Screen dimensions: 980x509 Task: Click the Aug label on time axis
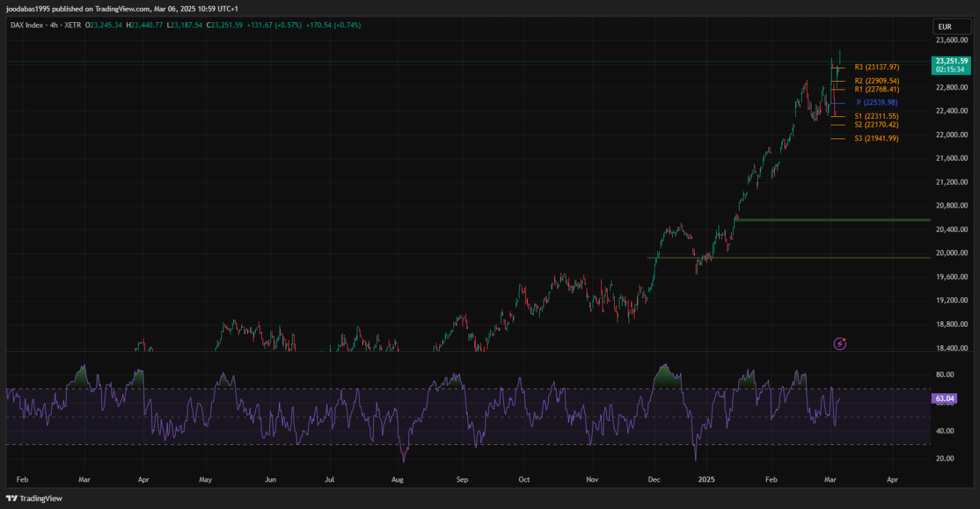[397, 480]
